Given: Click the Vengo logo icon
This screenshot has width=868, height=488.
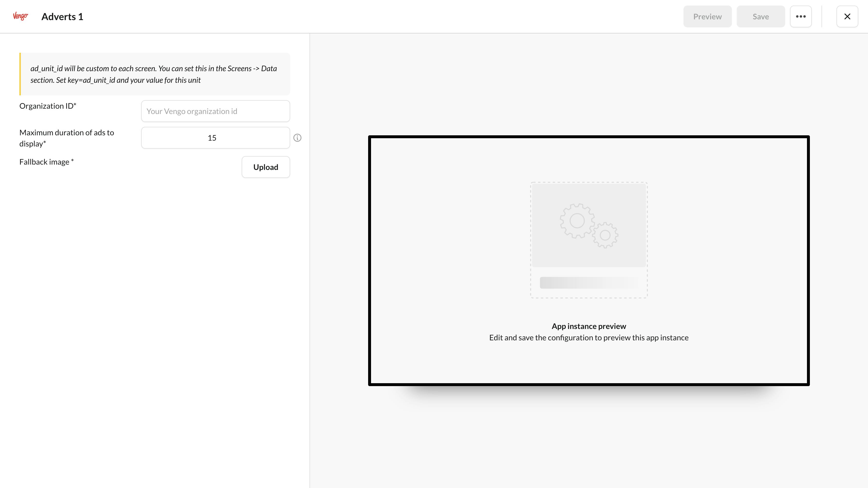Looking at the screenshot, I should [x=21, y=16].
